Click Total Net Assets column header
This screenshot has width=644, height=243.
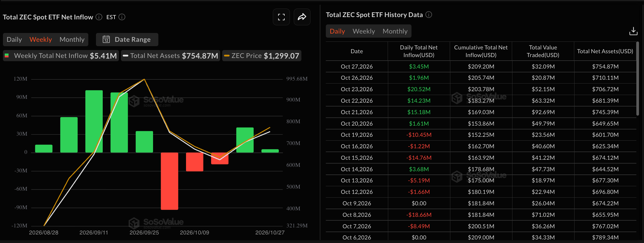(x=605, y=51)
